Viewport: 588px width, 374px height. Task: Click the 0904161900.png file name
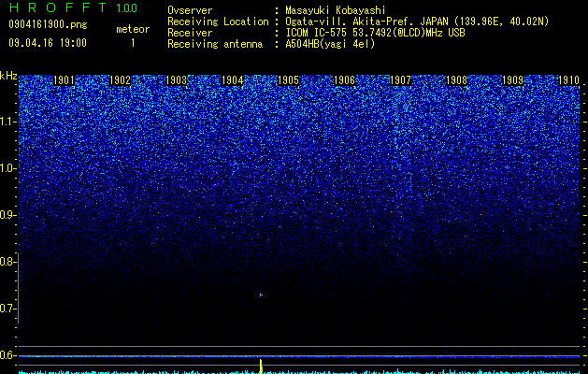[48, 24]
